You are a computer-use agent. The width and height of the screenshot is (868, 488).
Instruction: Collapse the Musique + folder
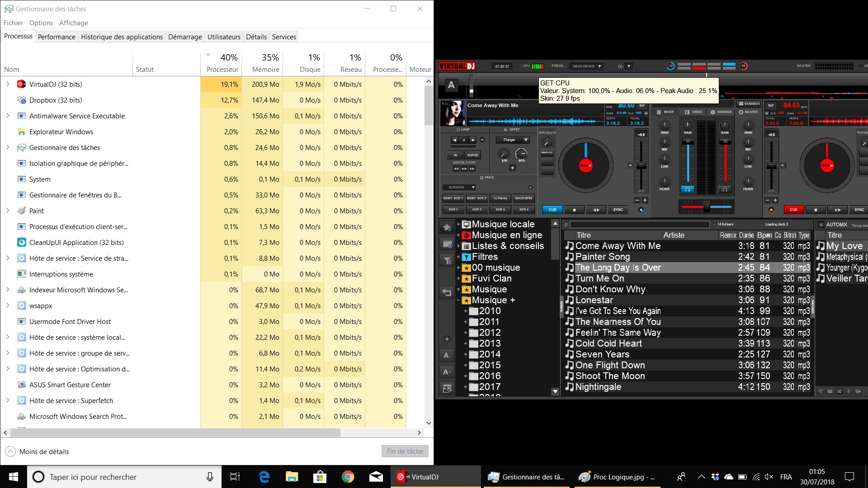[x=458, y=300]
